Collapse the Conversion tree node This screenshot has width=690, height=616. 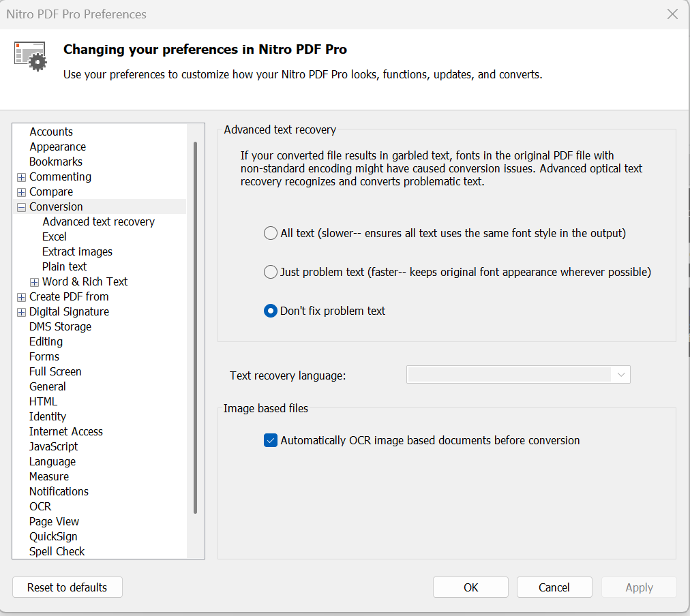(21, 207)
